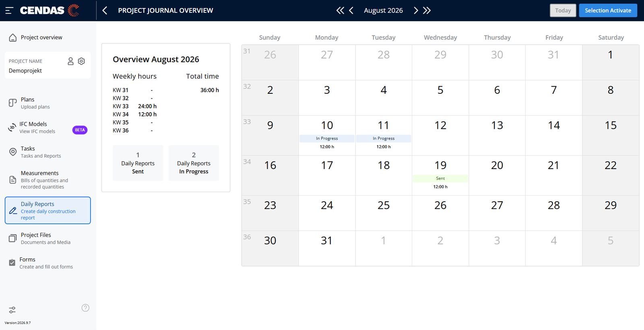Viewport: 644px width, 330px height.
Task: Select Saturday August 29 cell
Action: pos(611,213)
